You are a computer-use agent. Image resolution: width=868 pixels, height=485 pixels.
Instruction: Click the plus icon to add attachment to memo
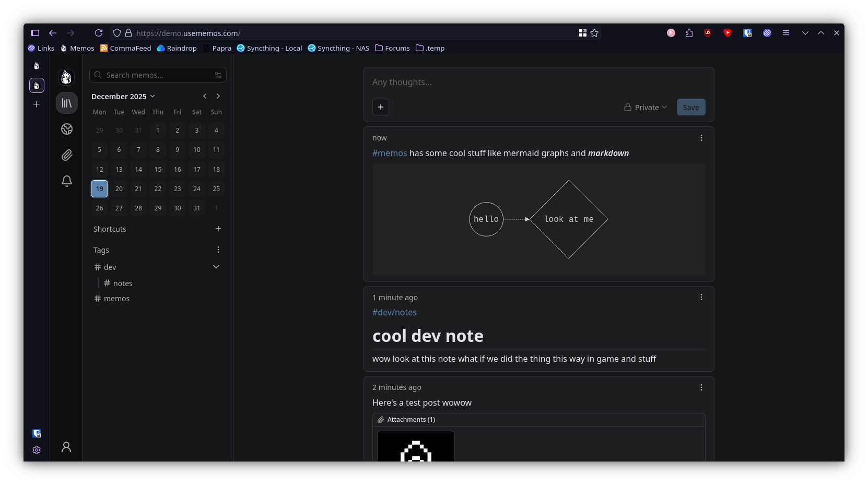click(380, 107)
